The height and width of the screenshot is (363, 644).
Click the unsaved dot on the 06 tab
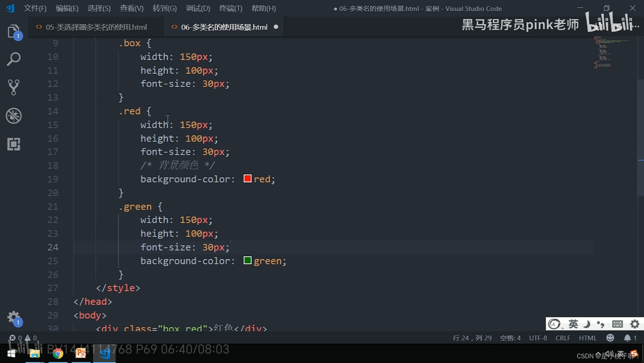(x=276, y=27)
